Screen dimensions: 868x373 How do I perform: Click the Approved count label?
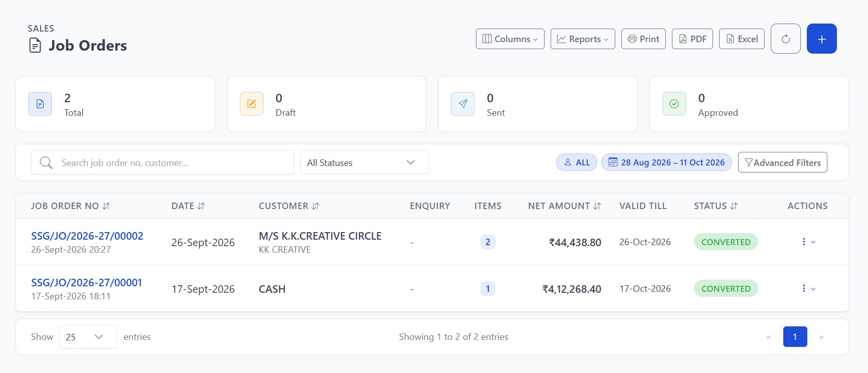pyautogui.click(x=718, y=113)
